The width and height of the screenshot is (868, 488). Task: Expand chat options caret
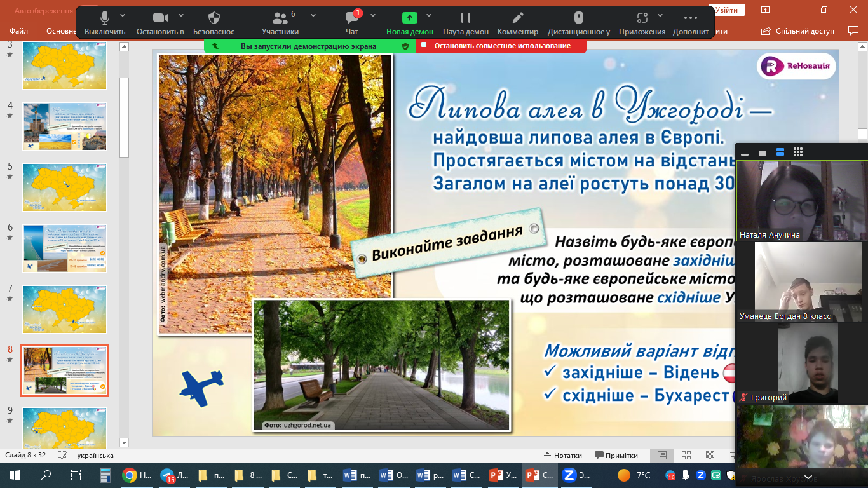pos(373,15)
